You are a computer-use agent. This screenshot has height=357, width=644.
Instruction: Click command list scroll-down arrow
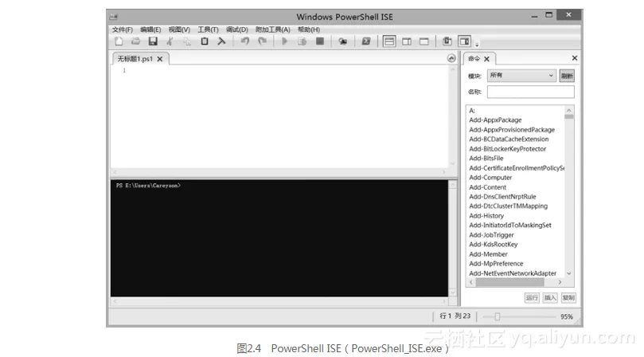tap(569, 273)
